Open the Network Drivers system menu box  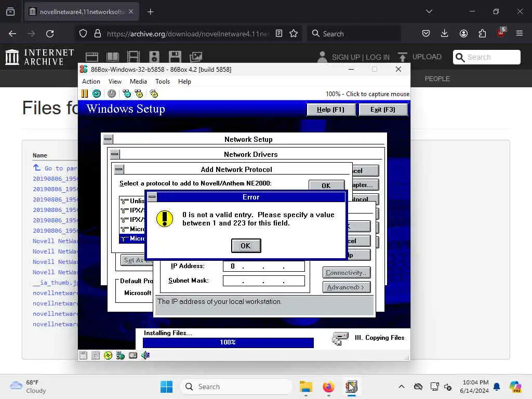(x=115, y=154)
